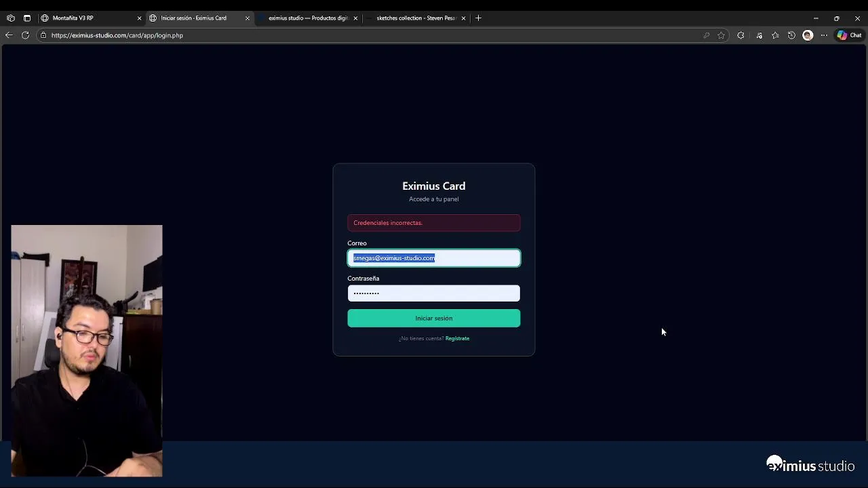Open the browser history clock icon
868x488 pixels.
[791, 35]
